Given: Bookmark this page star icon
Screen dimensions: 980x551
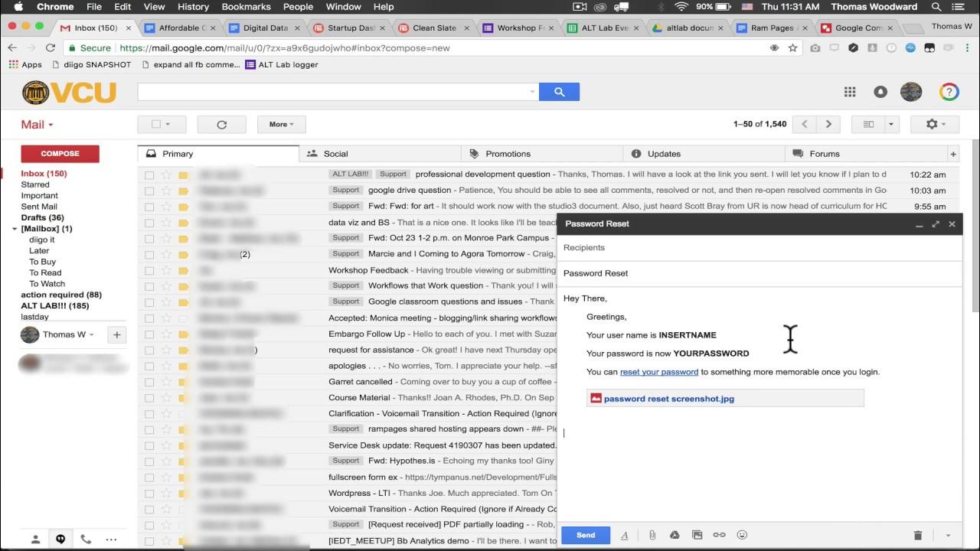Looking at the screenshot, I should coord(792,47).
